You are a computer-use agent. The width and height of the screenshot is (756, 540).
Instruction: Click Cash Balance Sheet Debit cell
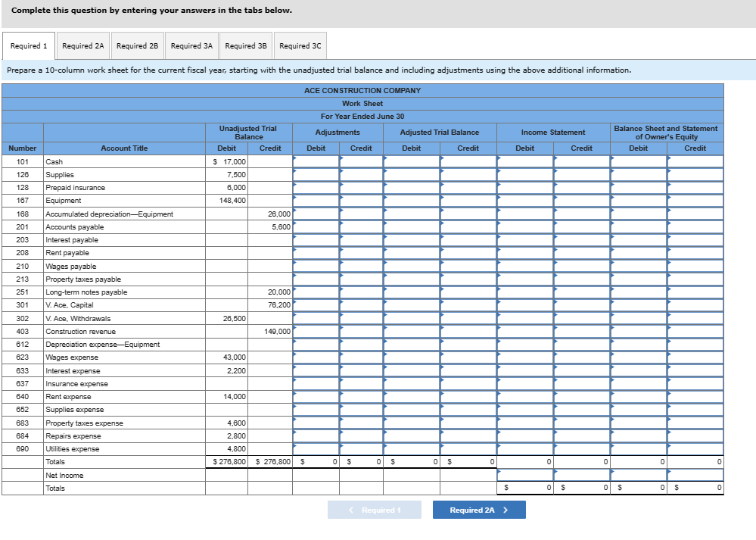[639, 161]
